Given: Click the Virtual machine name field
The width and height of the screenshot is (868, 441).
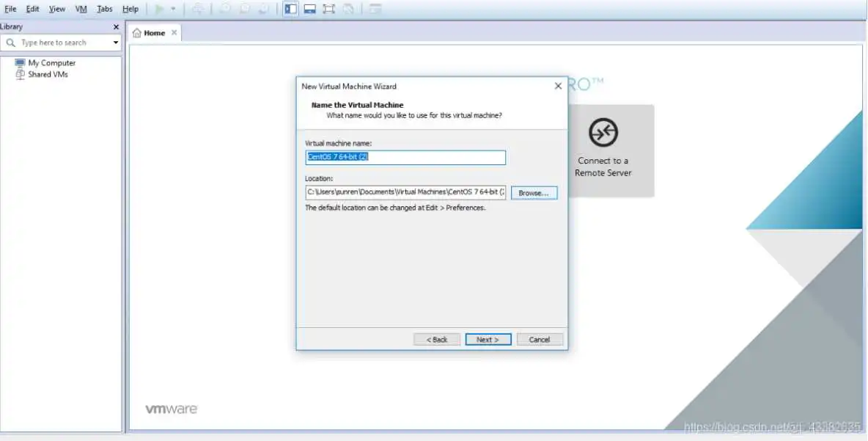Looking at the screenshot, I should (x=405, y=158).
